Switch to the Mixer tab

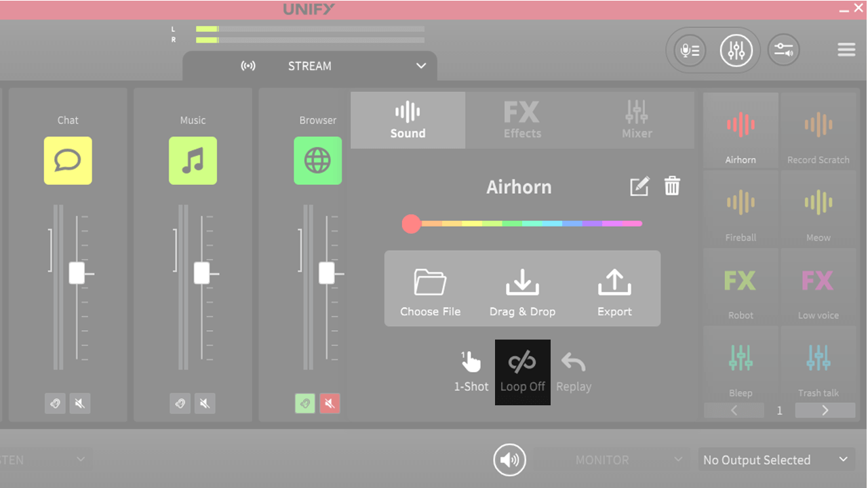tap(637, 120)
